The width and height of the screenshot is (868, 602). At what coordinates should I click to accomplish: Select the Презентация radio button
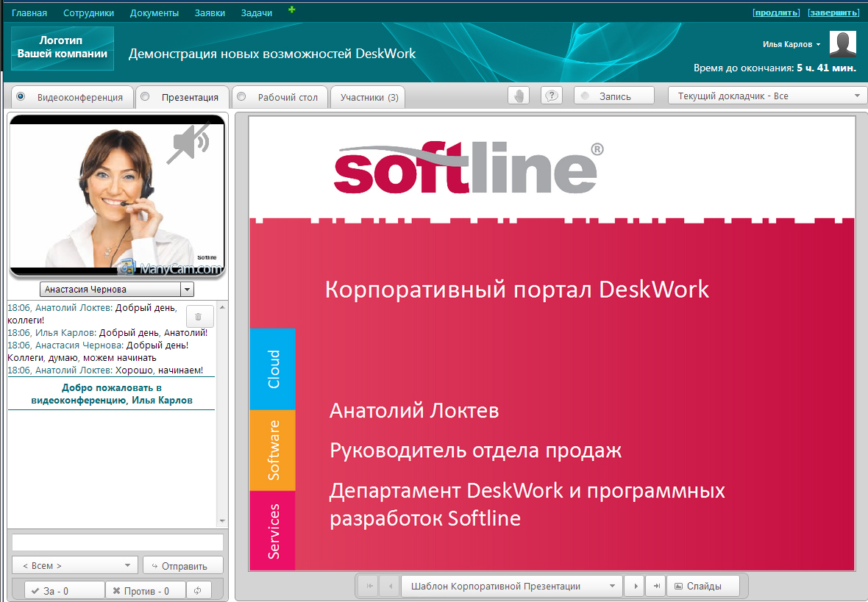click(145, 96)
